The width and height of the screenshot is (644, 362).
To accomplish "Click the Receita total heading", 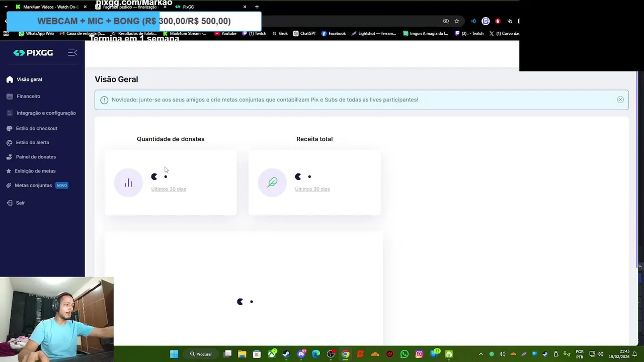I will (x=314, y=139).
